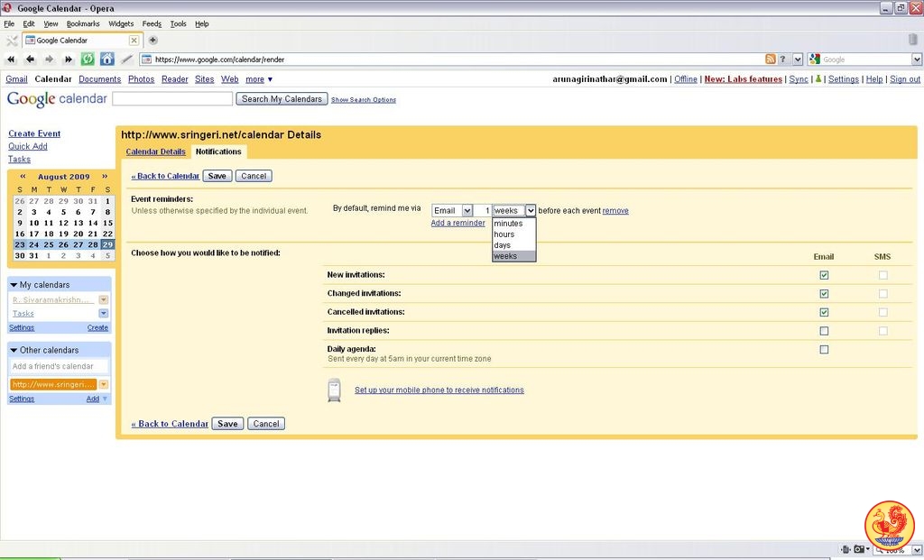Open zoom level dropdown in status bar

pyautogui.click(x=917, y=549)
